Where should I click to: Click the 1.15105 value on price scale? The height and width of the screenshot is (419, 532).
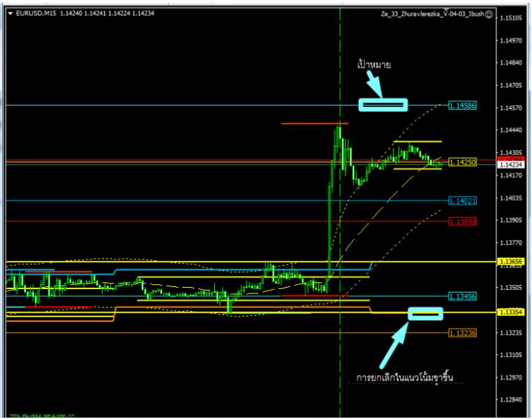[511, 18]
